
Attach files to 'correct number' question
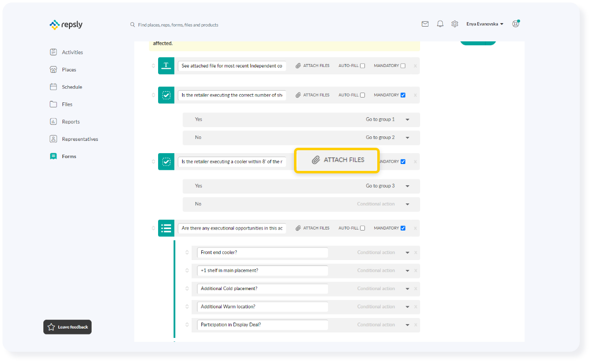point(313,95)
